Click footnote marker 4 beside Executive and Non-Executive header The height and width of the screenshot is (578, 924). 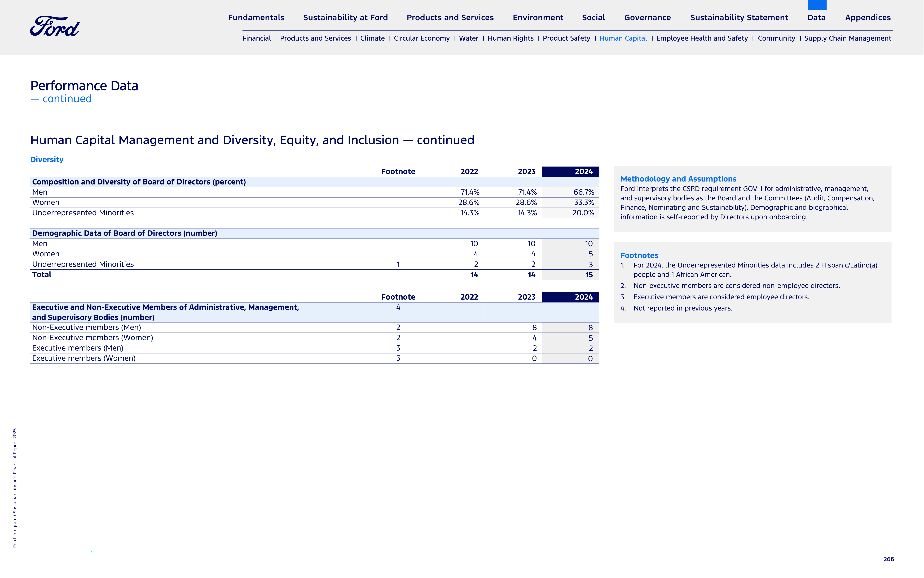tap(398, 307)
